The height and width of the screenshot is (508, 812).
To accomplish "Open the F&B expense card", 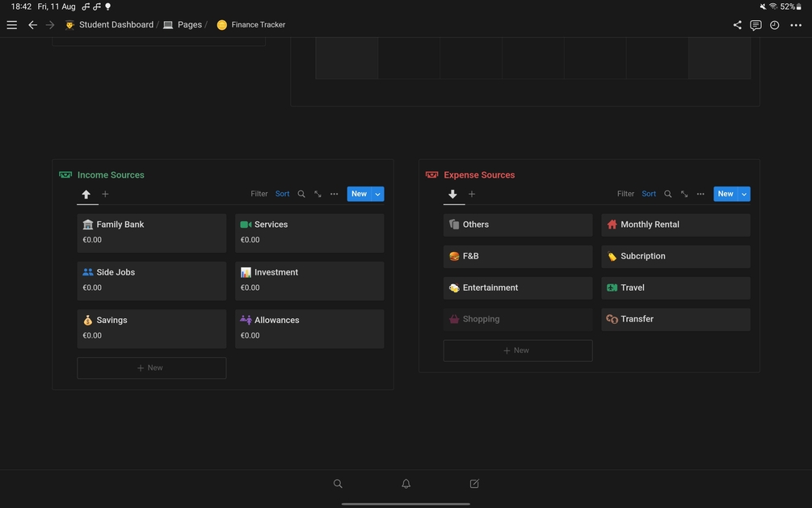I will pos(518,256).
